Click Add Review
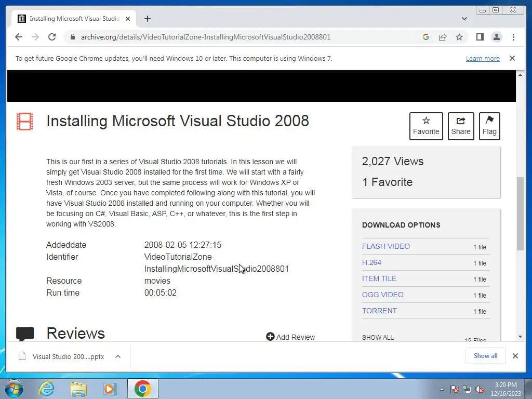 [x=291, y=337]
